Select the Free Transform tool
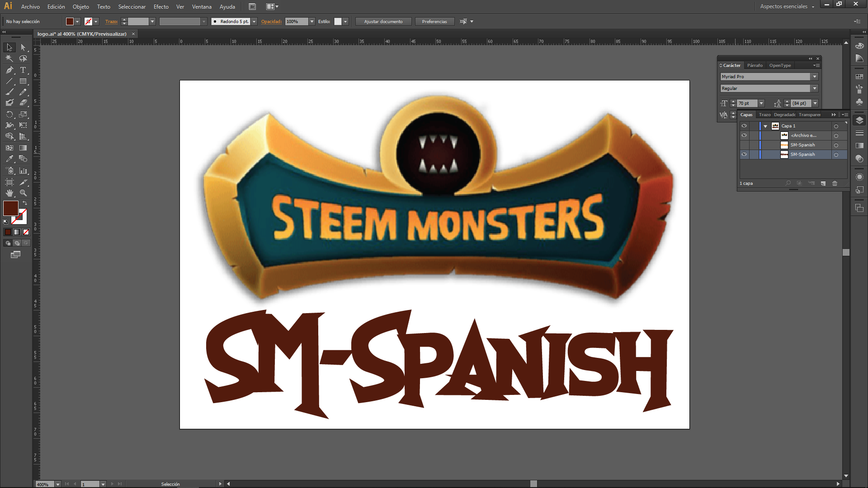Viewport: 868px width, 488px height. click(23, 125)
